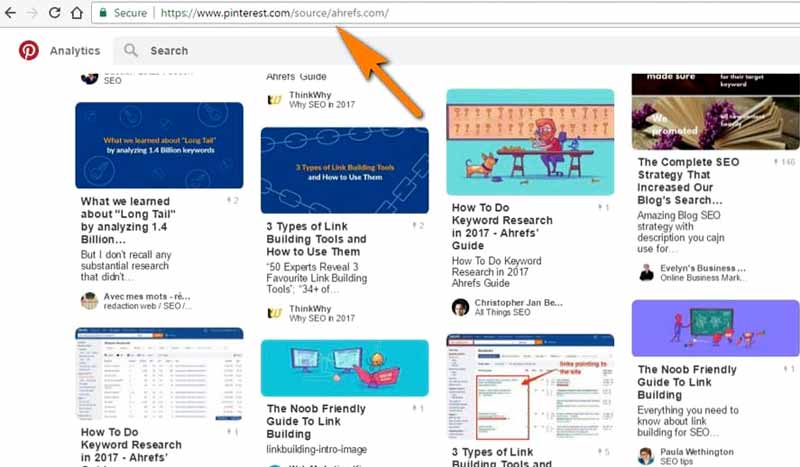The height and width of the screenshot is (467, 800).
Task: Open Christopher Jan Be... pinner avatar
Action: click(x=460, y=307)
